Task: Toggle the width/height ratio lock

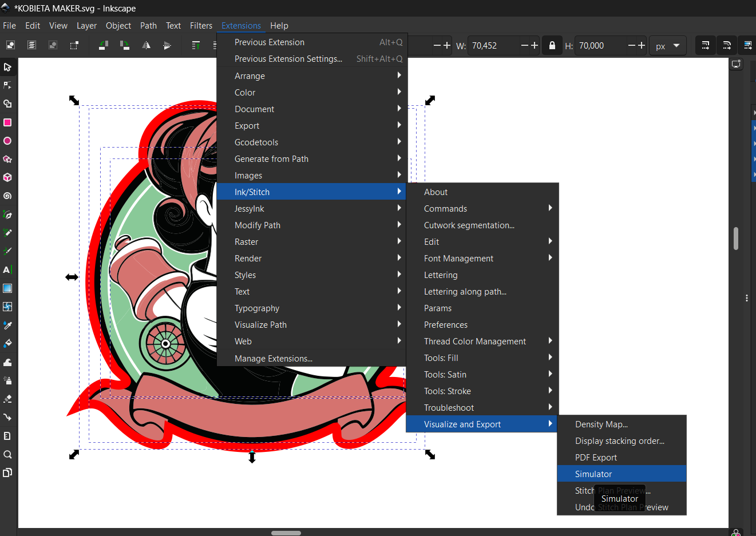Action: [552, 45]
